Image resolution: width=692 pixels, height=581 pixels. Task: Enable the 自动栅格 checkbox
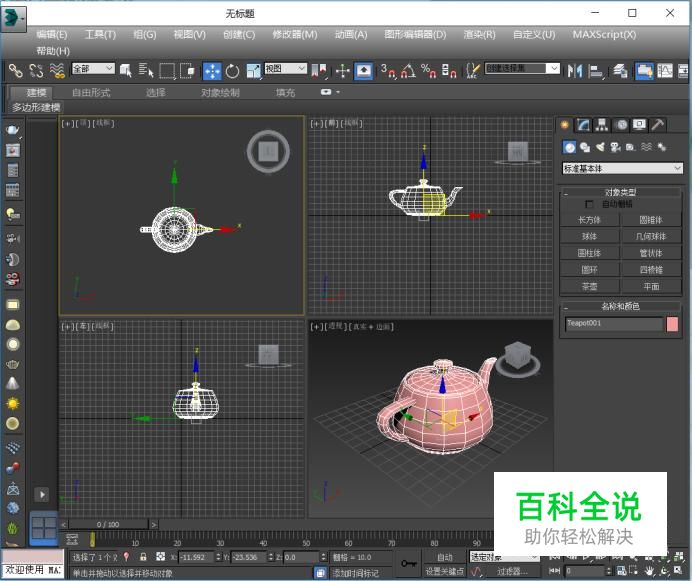tap(589, 204)
